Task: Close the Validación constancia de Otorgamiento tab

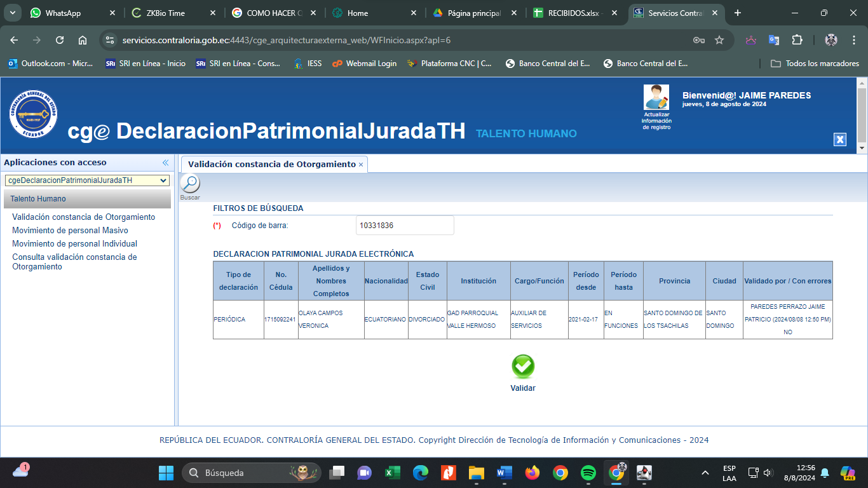Action: 361,165
